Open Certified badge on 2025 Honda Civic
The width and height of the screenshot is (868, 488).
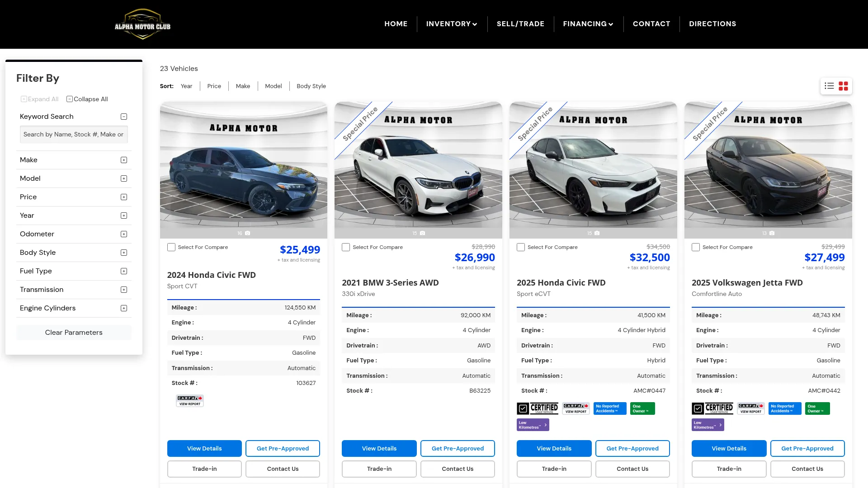pos(538,408)
